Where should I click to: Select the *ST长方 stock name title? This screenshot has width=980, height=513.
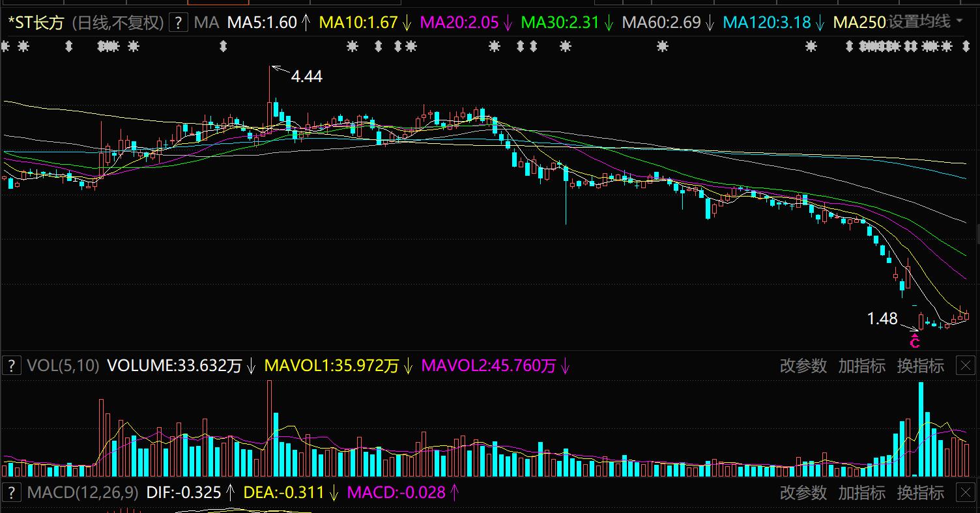pos(35,23)
